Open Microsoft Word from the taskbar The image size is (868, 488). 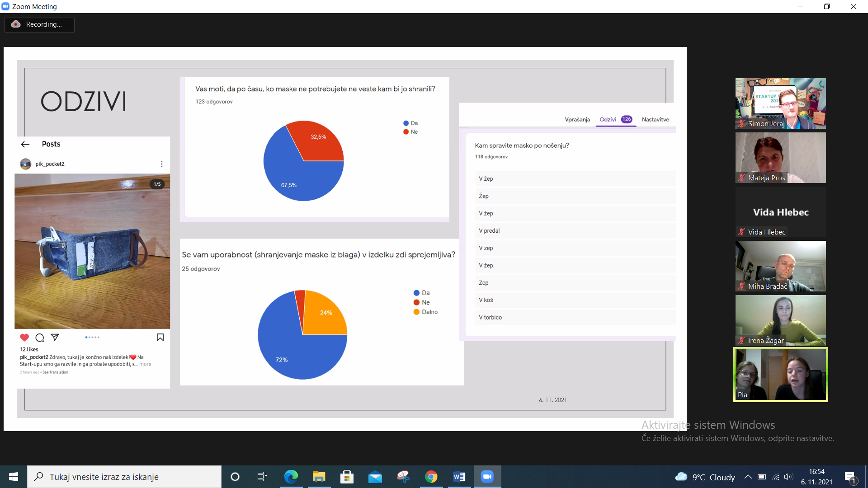coord(459,477)
